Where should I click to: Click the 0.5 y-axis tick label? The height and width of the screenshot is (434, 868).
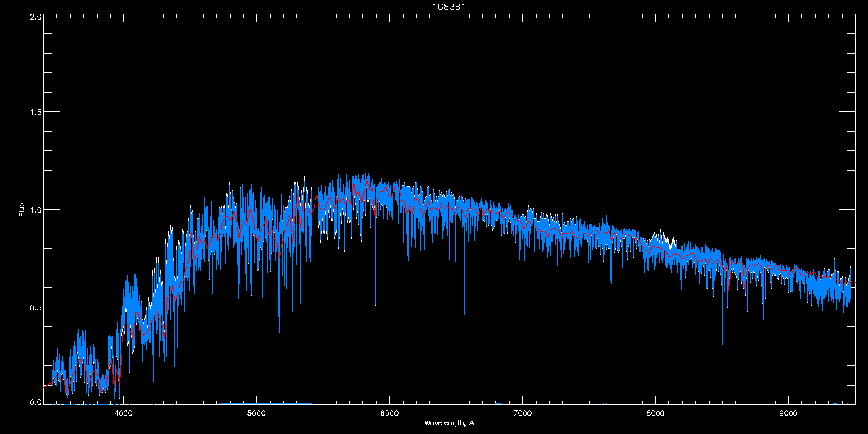coord(35,307)
